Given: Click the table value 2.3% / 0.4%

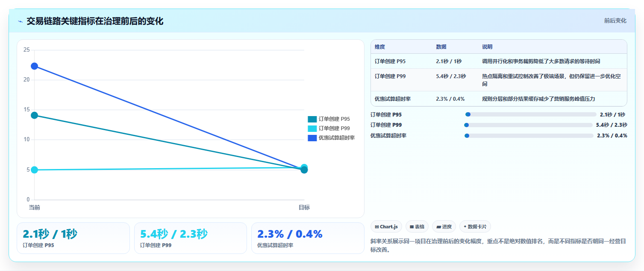Looking at the screenshot, I should [x=450, y=99].
